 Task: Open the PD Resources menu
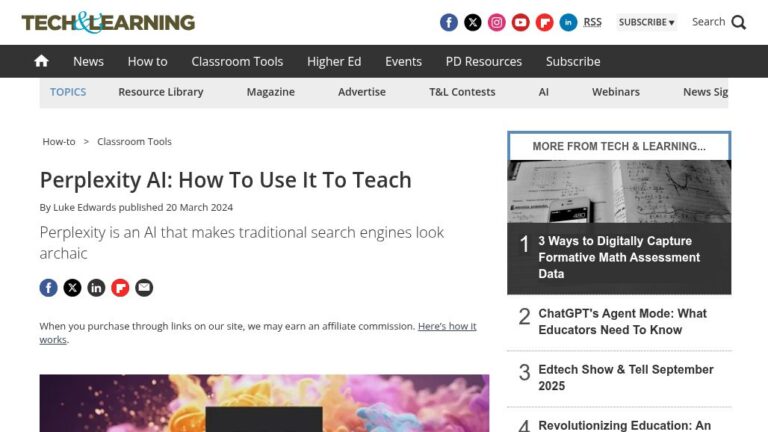(x=483, y=62)
